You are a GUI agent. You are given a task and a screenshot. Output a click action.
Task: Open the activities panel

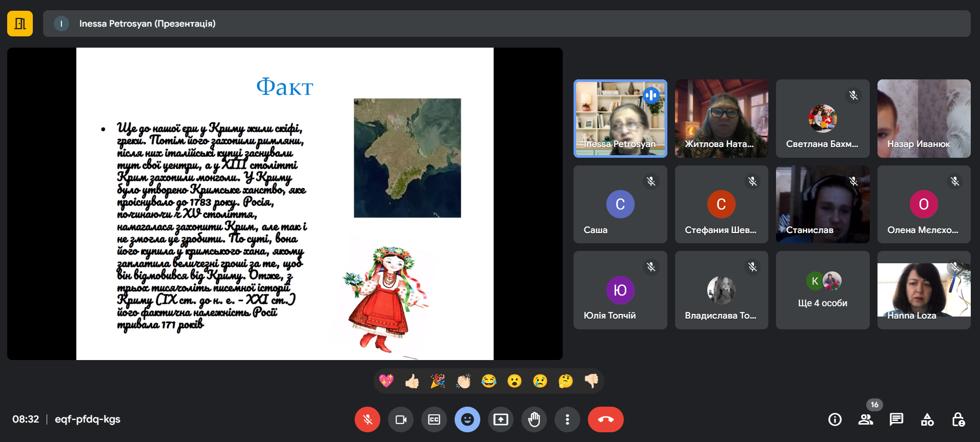tap(927, 419)
